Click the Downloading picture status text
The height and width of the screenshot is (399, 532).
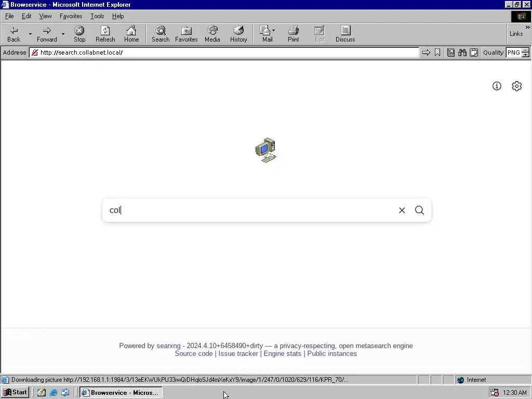(179, 380)
